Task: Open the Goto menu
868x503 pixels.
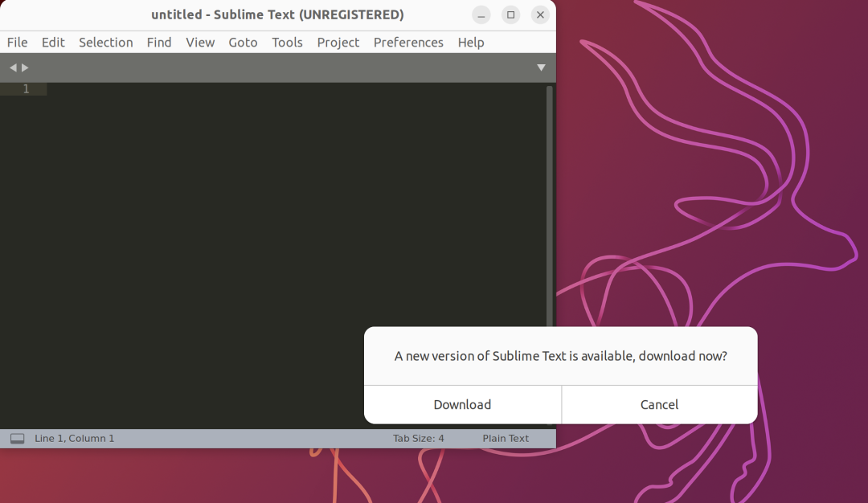Action: (x=243, y=43)
